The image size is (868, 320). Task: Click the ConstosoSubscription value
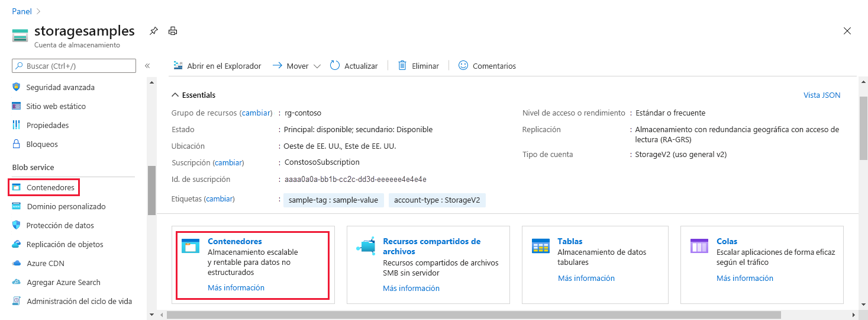pos(322,162)
